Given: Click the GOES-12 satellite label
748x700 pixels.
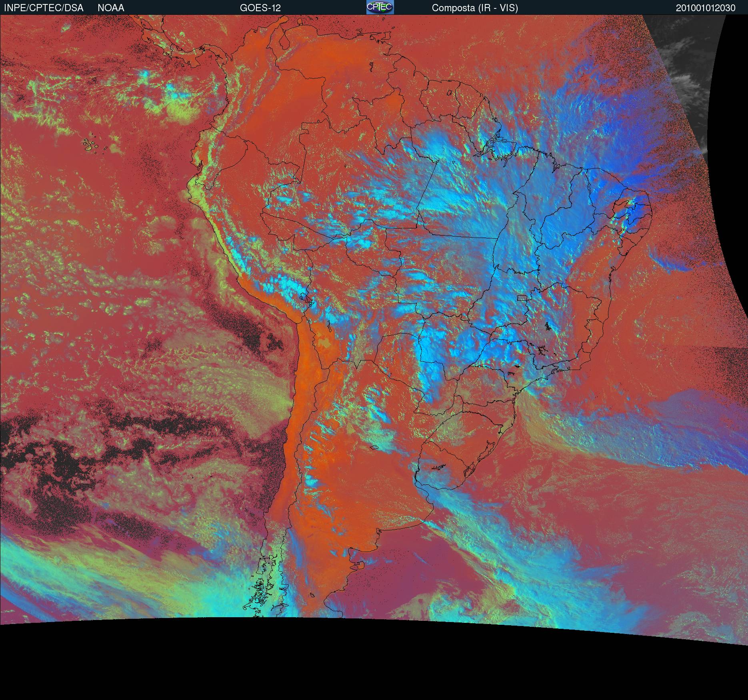Looking at the screenshot, I should [x=260, y=8].
